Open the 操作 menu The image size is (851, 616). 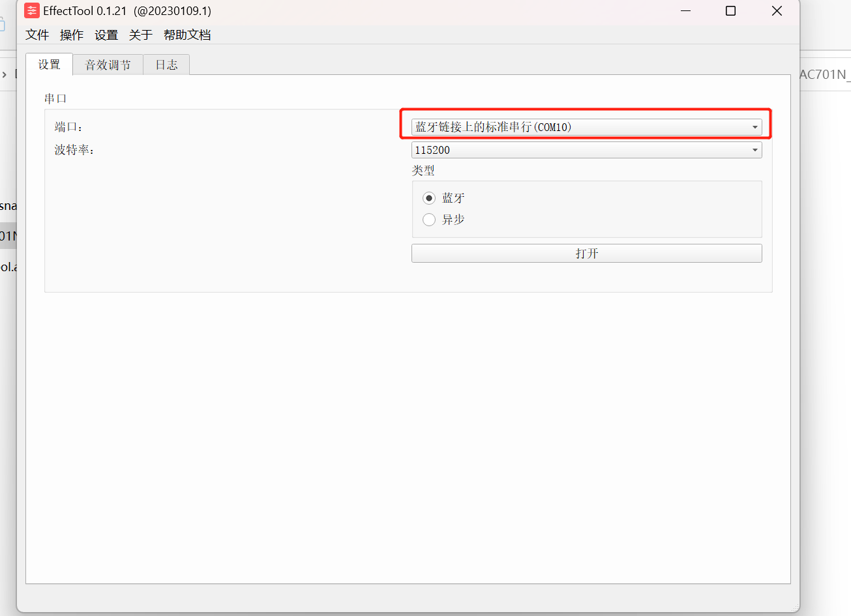[72, 35]
